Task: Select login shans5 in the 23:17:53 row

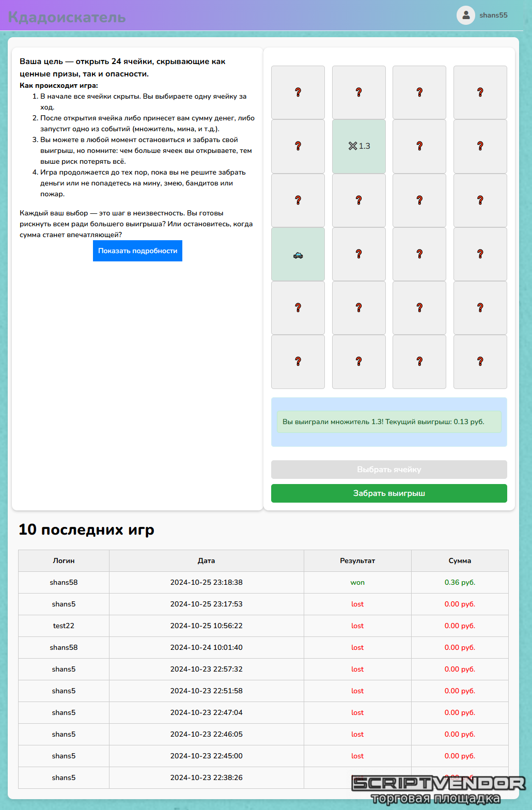Action: click(x=64, y=604)
